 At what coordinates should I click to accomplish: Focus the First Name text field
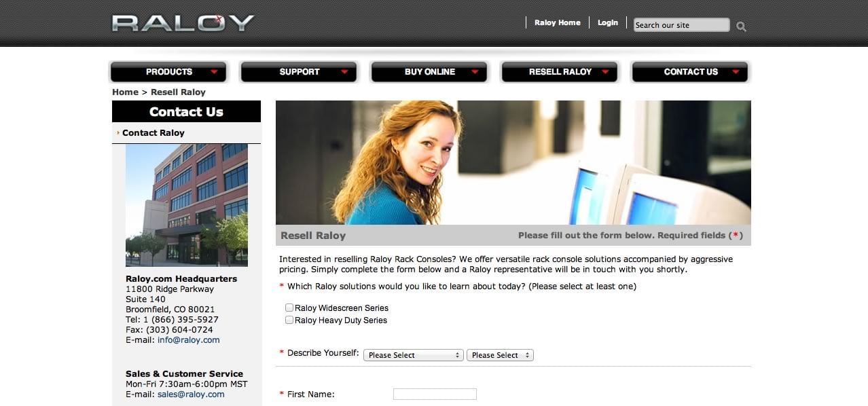(x=435, y=394)
